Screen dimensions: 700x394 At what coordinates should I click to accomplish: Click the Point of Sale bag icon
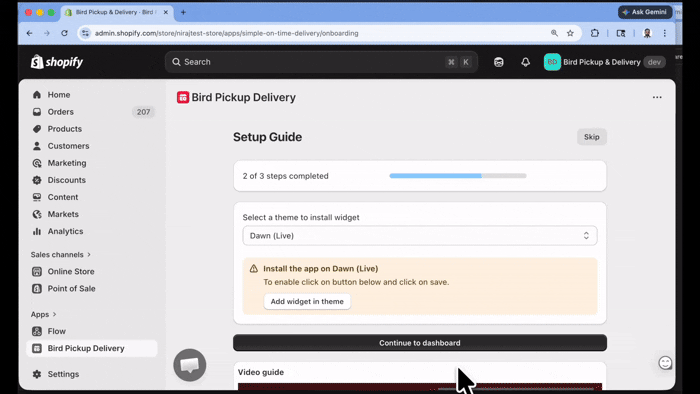pos(37,288)
